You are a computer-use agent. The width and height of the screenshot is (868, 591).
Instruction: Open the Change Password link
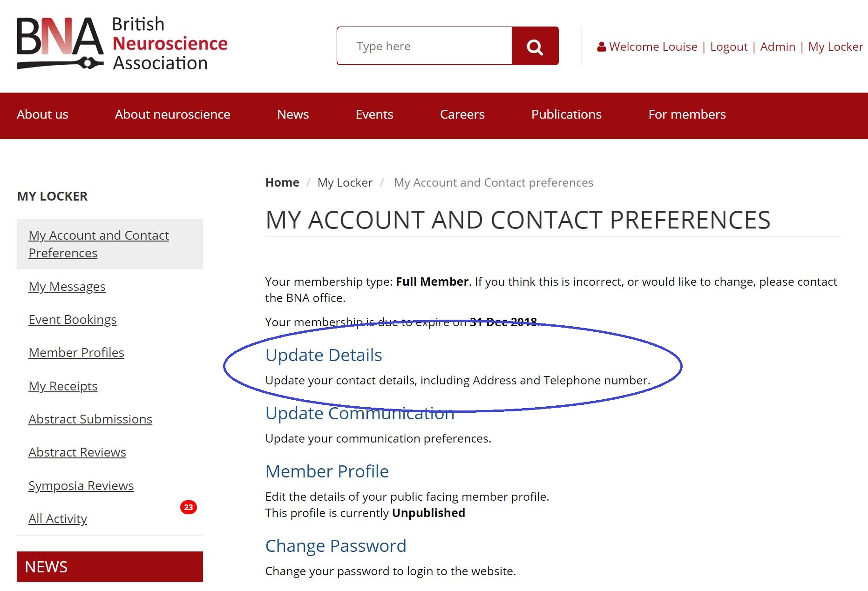(x=336, y=546)
